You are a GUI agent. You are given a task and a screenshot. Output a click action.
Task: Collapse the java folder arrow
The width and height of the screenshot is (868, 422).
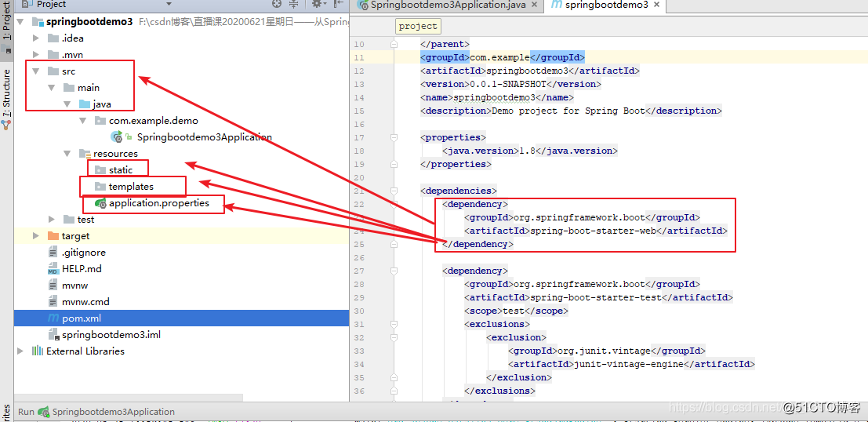click(67, 104)
